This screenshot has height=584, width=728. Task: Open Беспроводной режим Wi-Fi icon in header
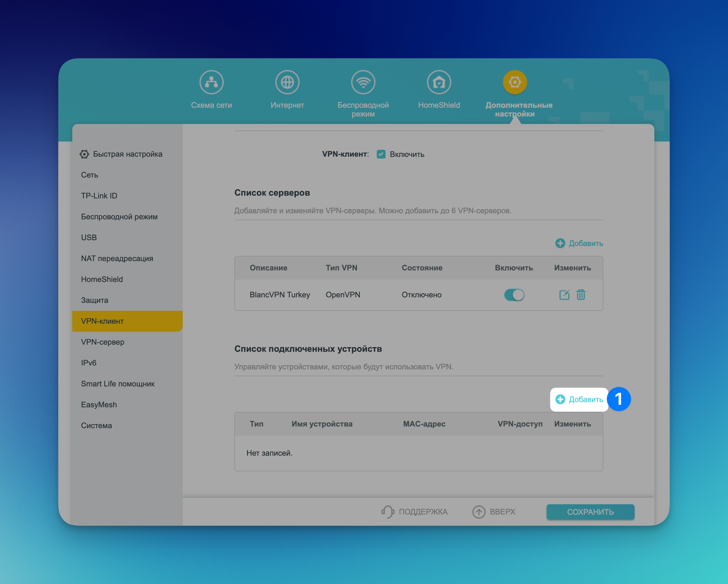click(363, 82)
